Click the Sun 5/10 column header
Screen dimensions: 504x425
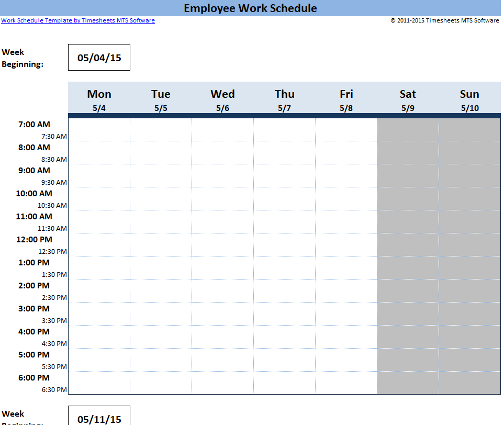(x=469, y=99)
